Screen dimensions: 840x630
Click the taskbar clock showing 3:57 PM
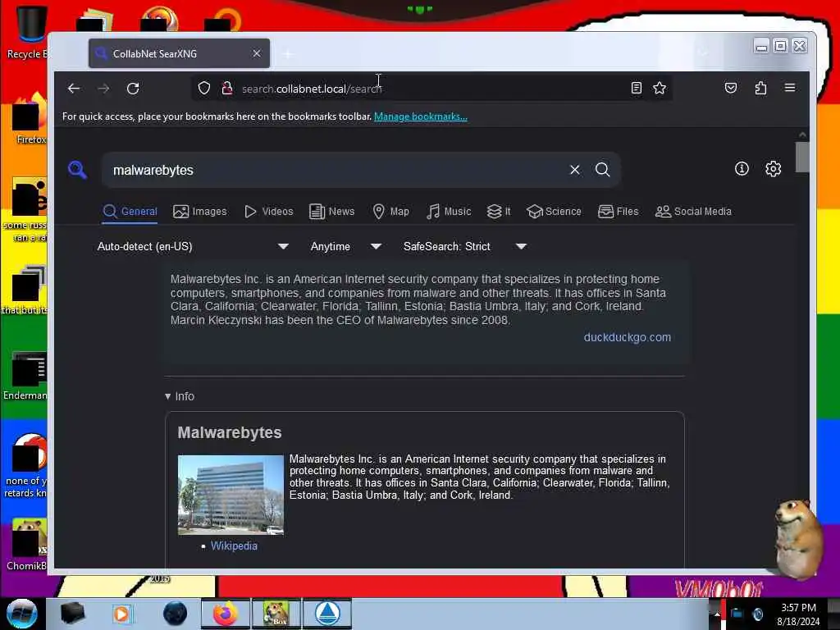798,614
